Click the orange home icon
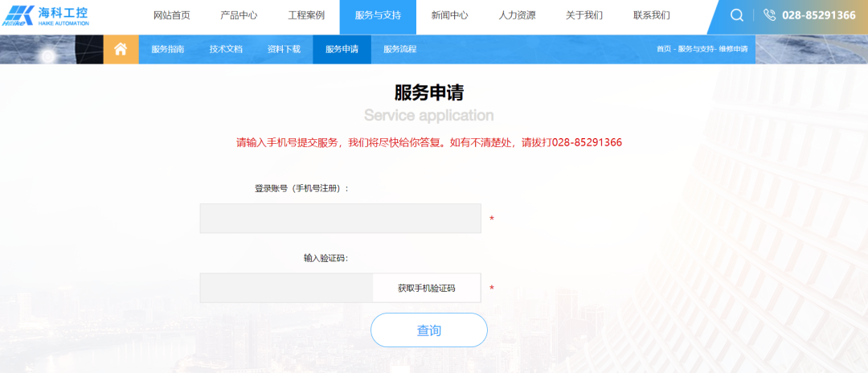The height and width of the screenshot is (373, 868). (x=121, y=49)
